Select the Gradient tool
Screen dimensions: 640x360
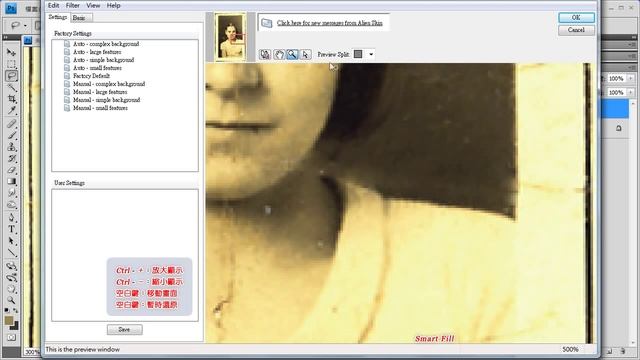(11, 182)
